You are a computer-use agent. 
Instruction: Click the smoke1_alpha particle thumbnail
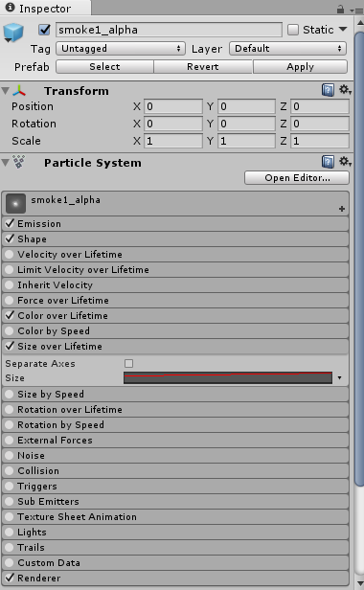(15, 204)
